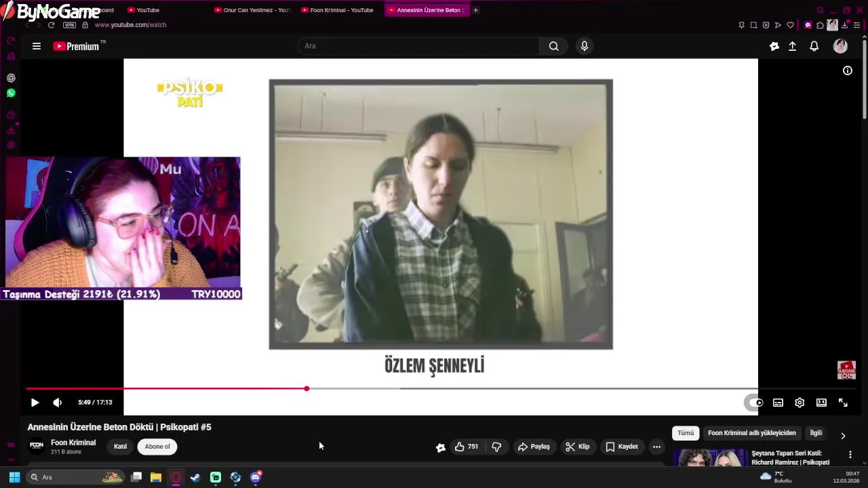This screenshot has height=488, width=868.
Task: Click the address bar URL www.youtube.com/watch
Action: [130, 25]
